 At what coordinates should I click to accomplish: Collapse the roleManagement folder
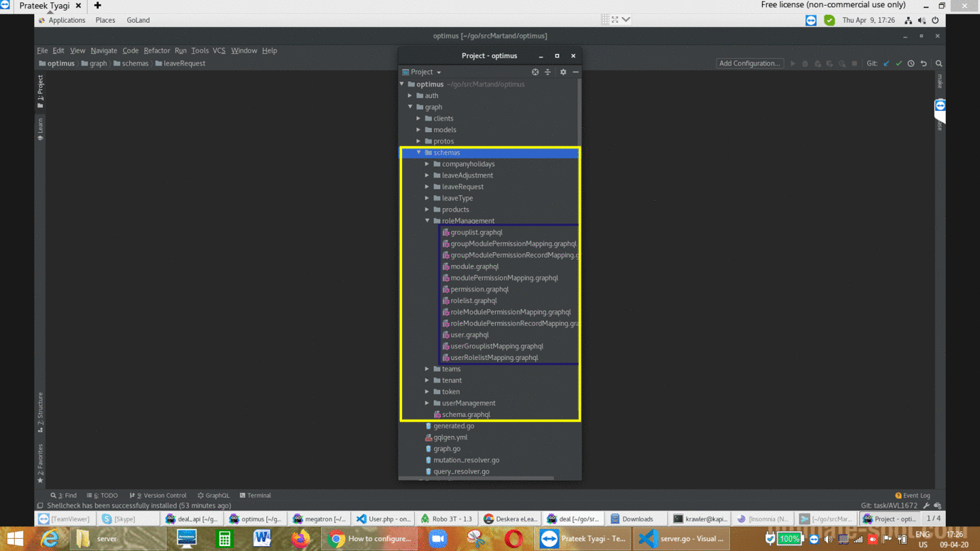coord(428,221)
